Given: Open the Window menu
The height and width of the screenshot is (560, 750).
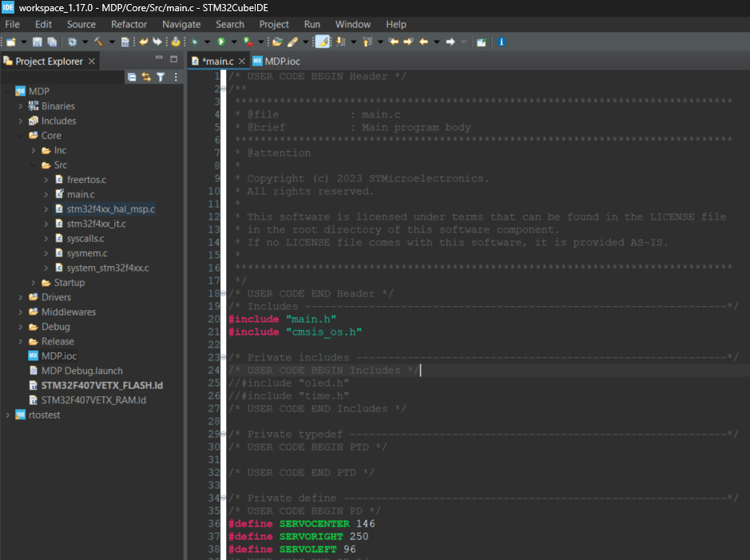Looking at the screenshot, I should (x=352, y=25).
